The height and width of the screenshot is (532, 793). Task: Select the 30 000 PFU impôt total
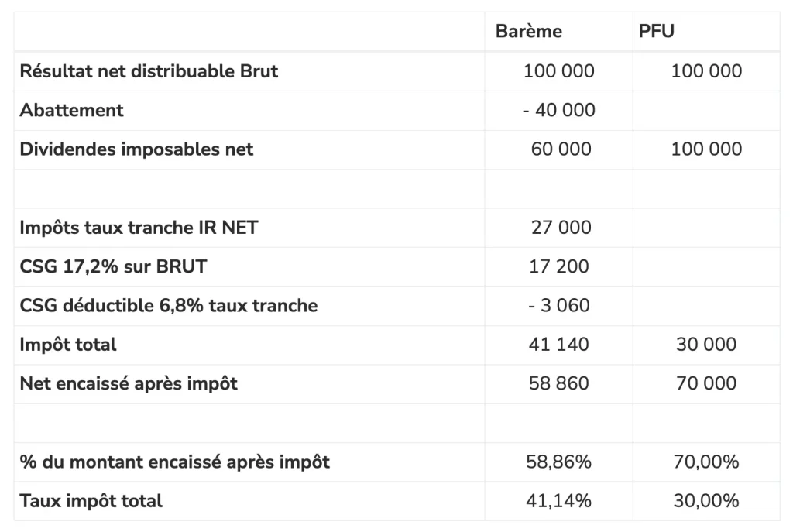(706, 345)
